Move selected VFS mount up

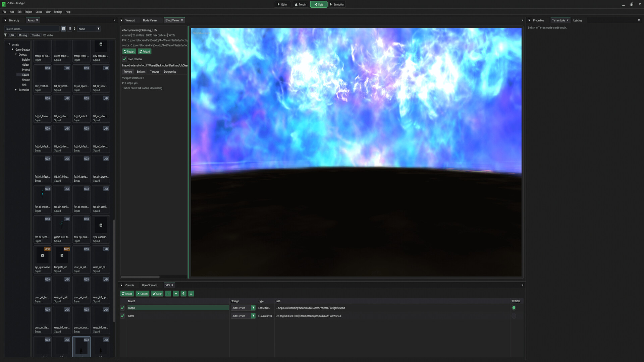[183, 294]
